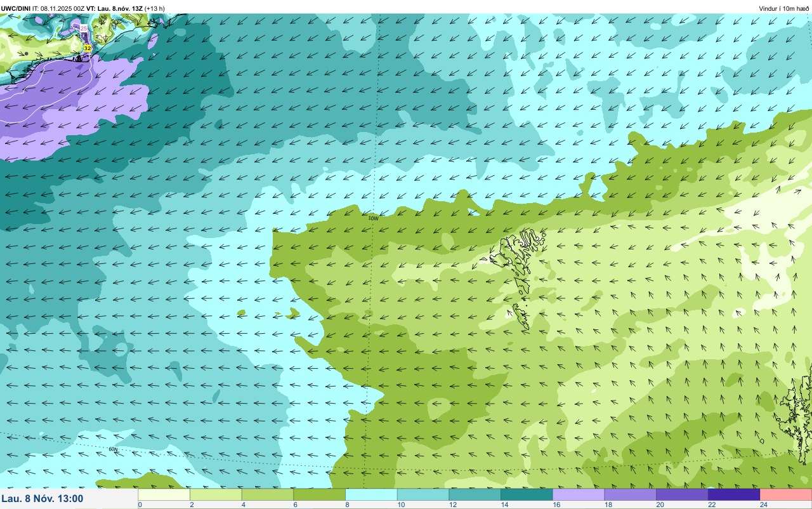Click legend scale number 20

coord(660,505)
